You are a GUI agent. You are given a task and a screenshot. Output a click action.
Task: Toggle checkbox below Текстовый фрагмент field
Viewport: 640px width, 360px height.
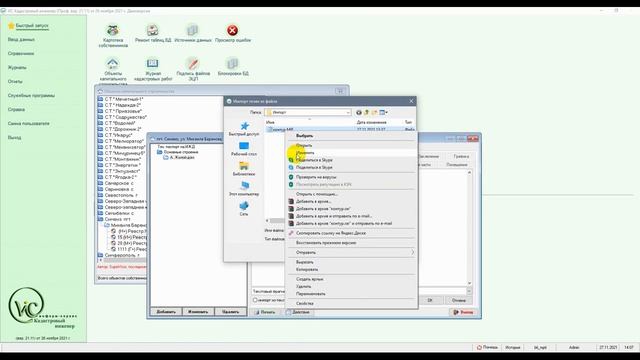(x=255, y=300)
